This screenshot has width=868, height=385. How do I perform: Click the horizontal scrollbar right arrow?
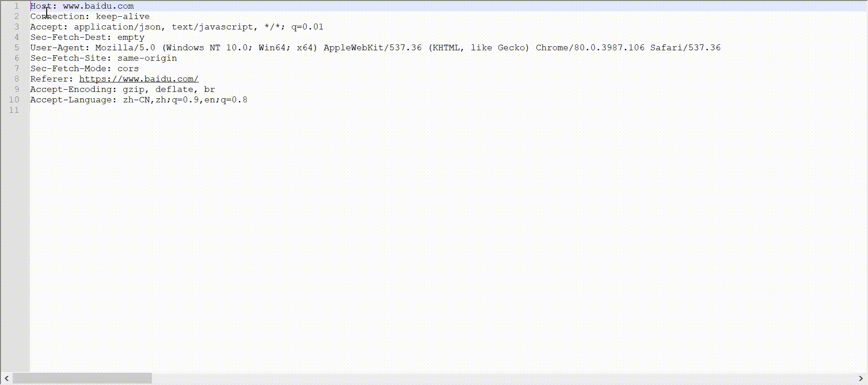coord(861,378)
